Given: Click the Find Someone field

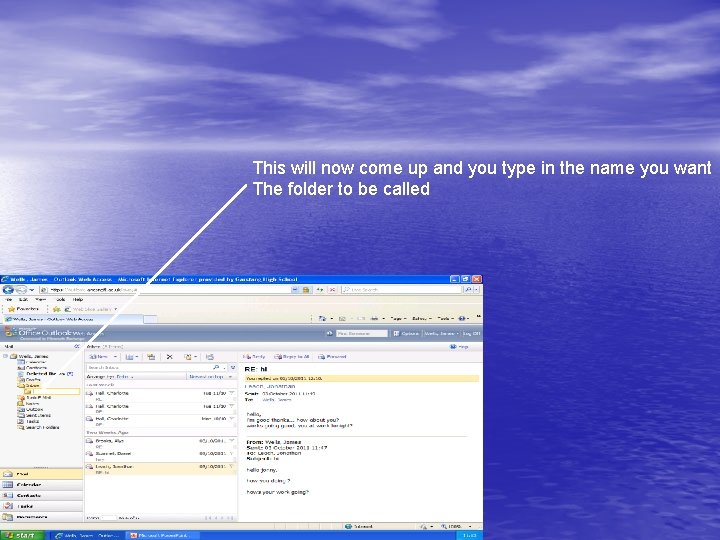Looking at the screenshot, I should coord(362,333).
